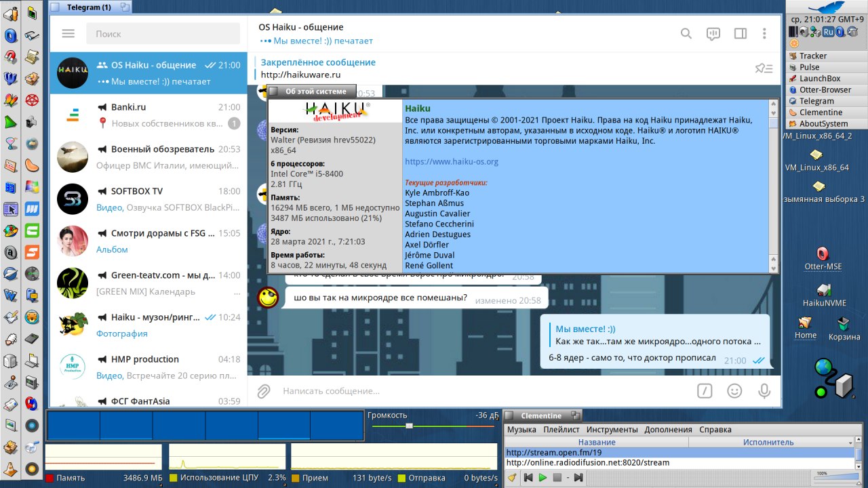The height and width of the screenshot is (488, 868).
Task: Open the Haiku leaf Deskbar menu
Action: tap(827, 7)
